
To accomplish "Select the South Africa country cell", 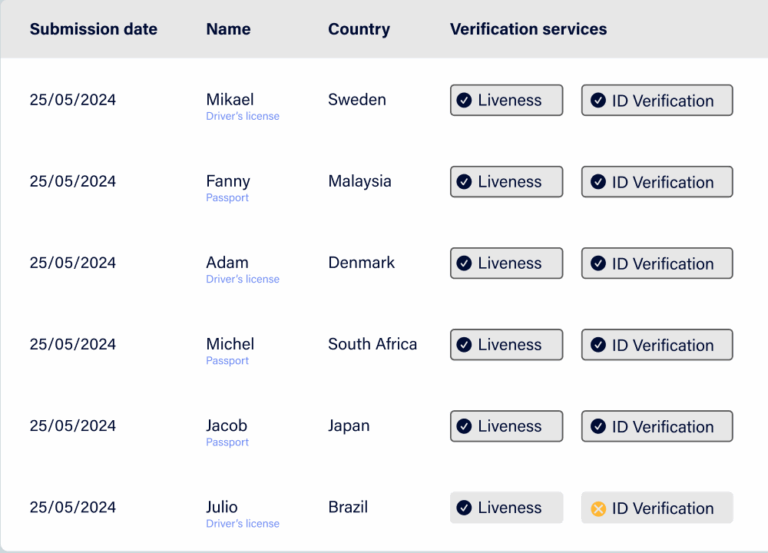I will click(x=372, y=344).
